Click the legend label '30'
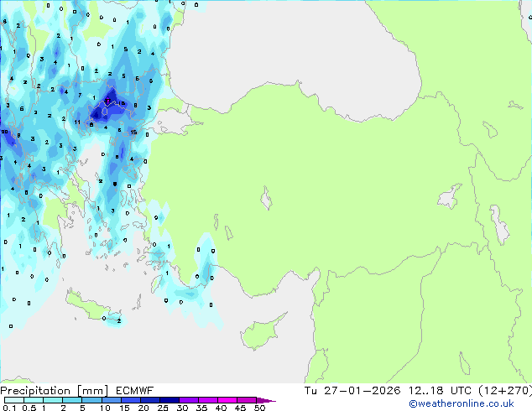Screen dimensions: 532x411 pos(182,408)
